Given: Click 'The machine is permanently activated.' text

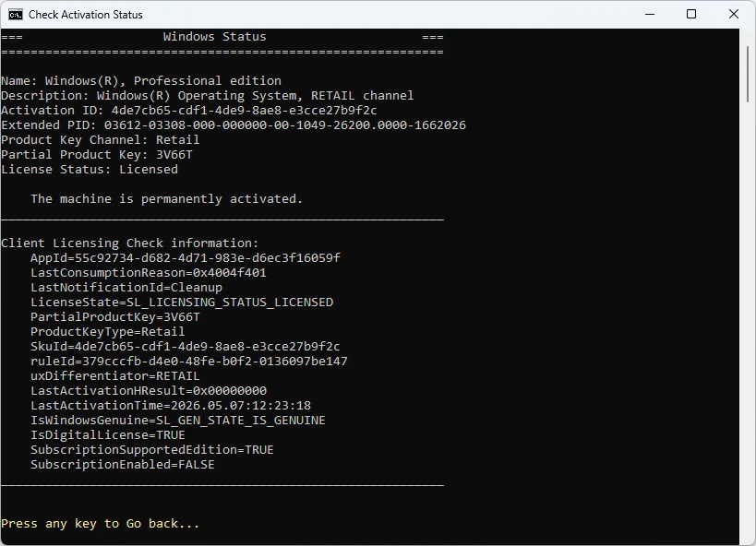Looking at the screenshot, I should 166,199.
